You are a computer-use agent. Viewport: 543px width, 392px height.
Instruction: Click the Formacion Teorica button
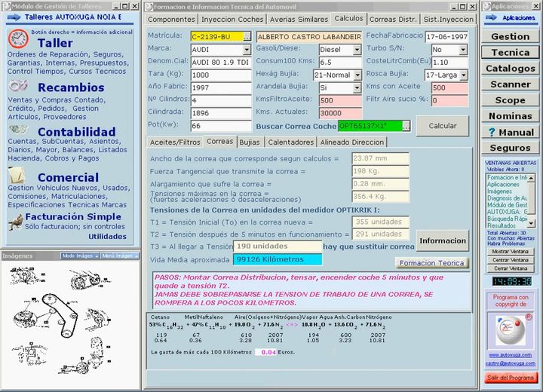[431, 263]
